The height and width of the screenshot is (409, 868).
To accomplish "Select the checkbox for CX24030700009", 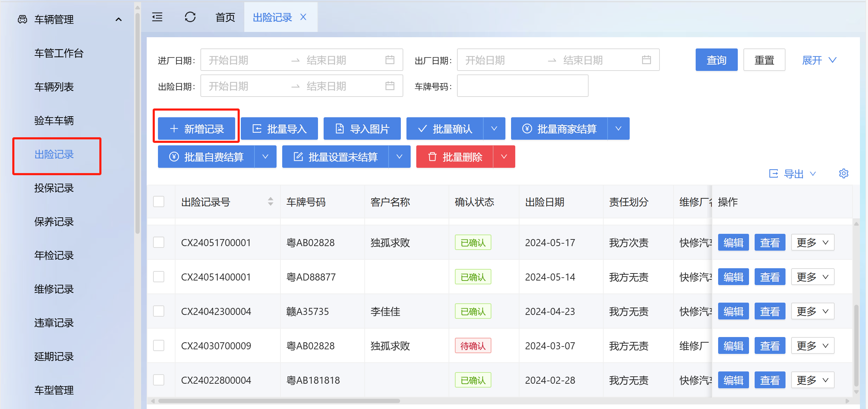I will pyautogui.click(x=159, y=346).
